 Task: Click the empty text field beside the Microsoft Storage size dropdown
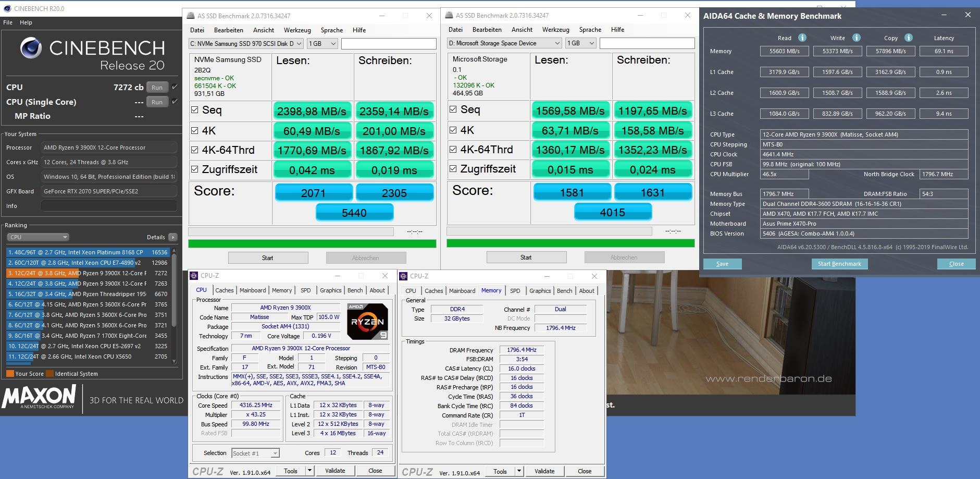(x=647, y=43)
